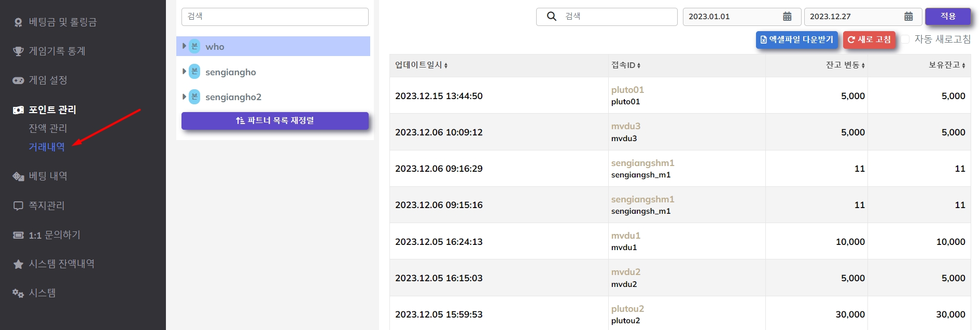
Task: Download the Excel file with 엑셀파일 다운받기
Action: [796, 39]
